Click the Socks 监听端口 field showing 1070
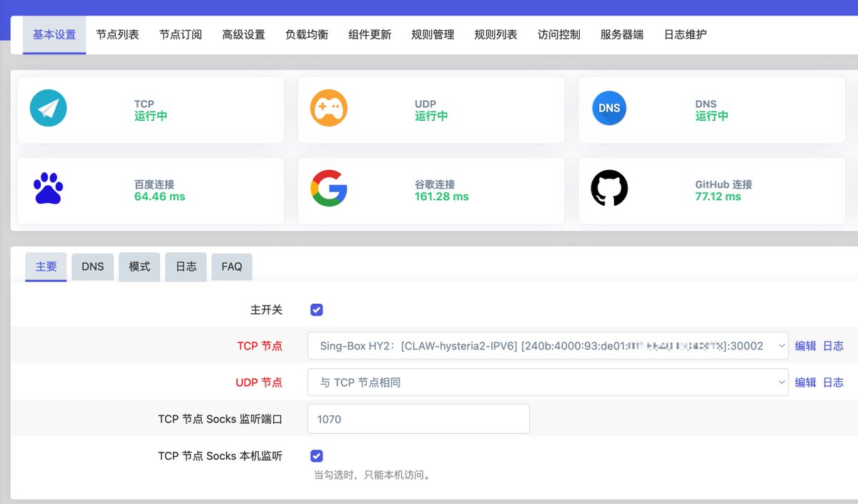The width and height of the screenshot is (858, 504). tap(418, 419)
